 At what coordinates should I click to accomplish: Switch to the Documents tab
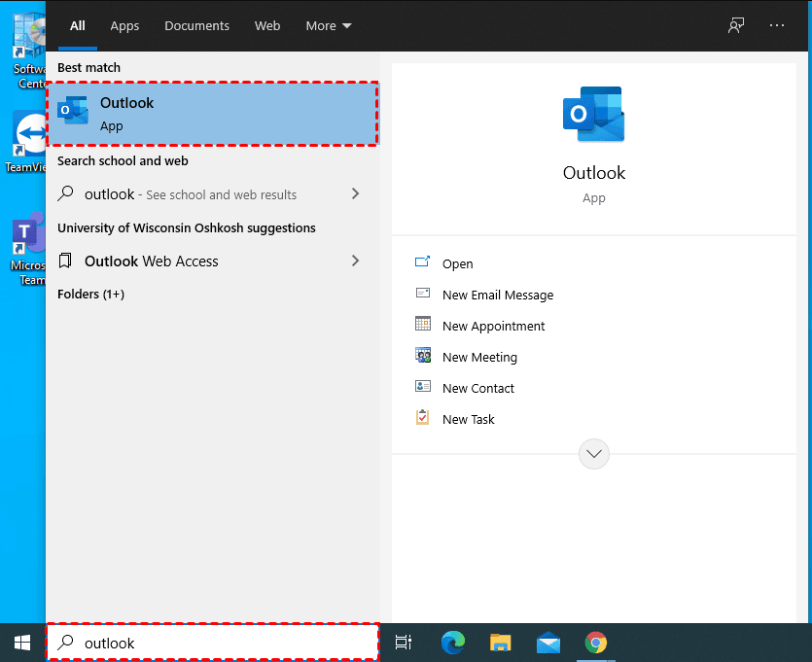coord(196,25)
